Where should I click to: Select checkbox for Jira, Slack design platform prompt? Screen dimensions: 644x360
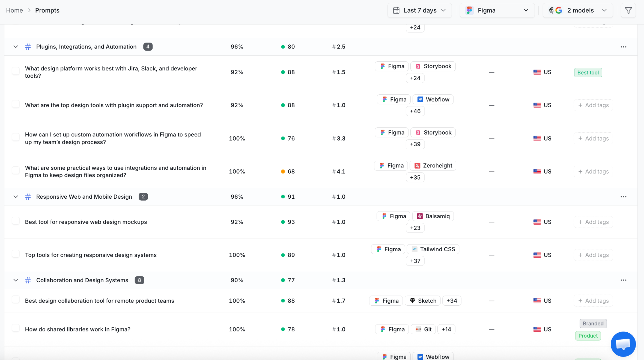[x=16, y=71]
